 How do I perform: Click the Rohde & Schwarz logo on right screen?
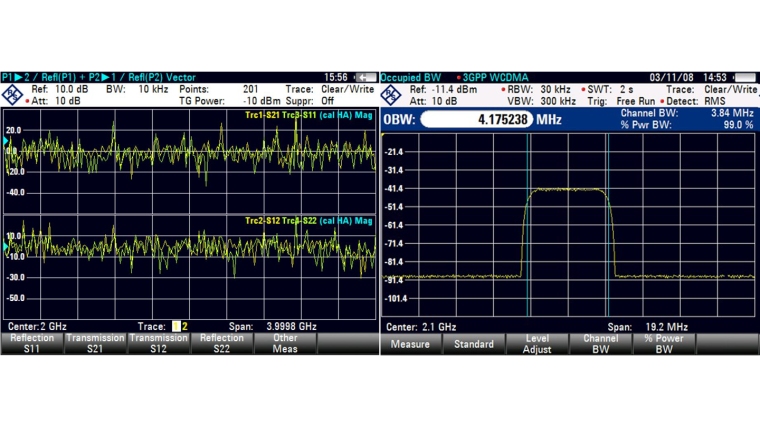point(393,94)
